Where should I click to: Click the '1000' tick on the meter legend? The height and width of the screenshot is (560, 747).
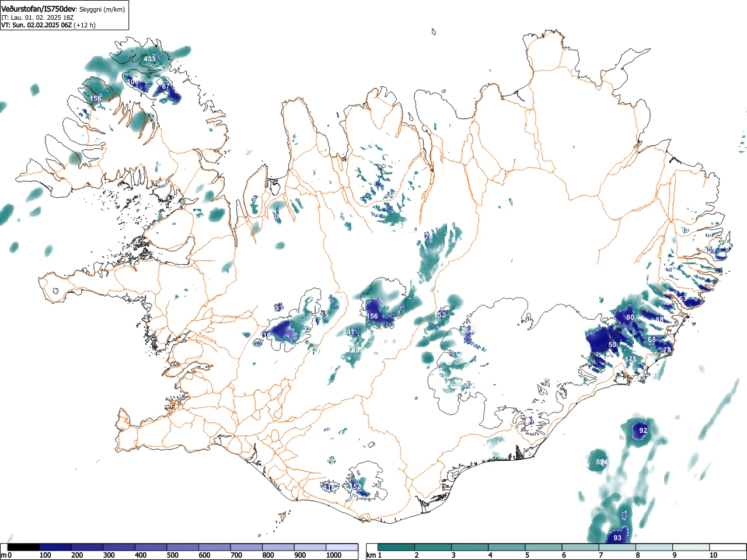[x=334, y=555]
